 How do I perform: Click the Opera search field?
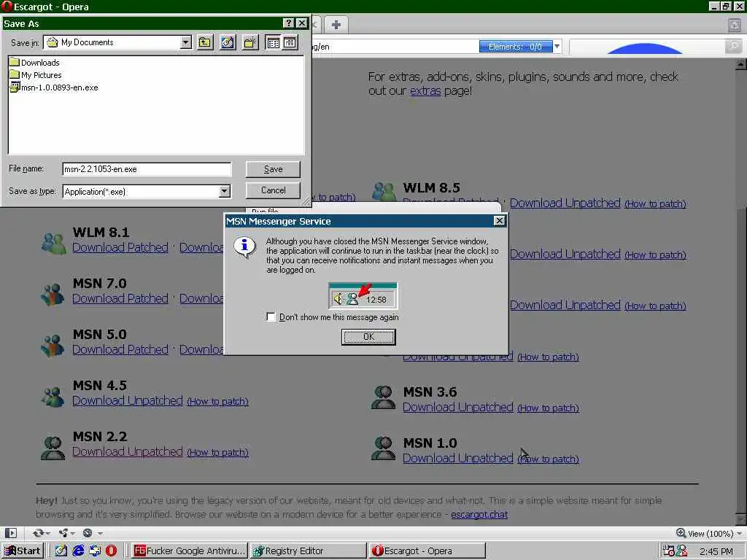(647, 46)
